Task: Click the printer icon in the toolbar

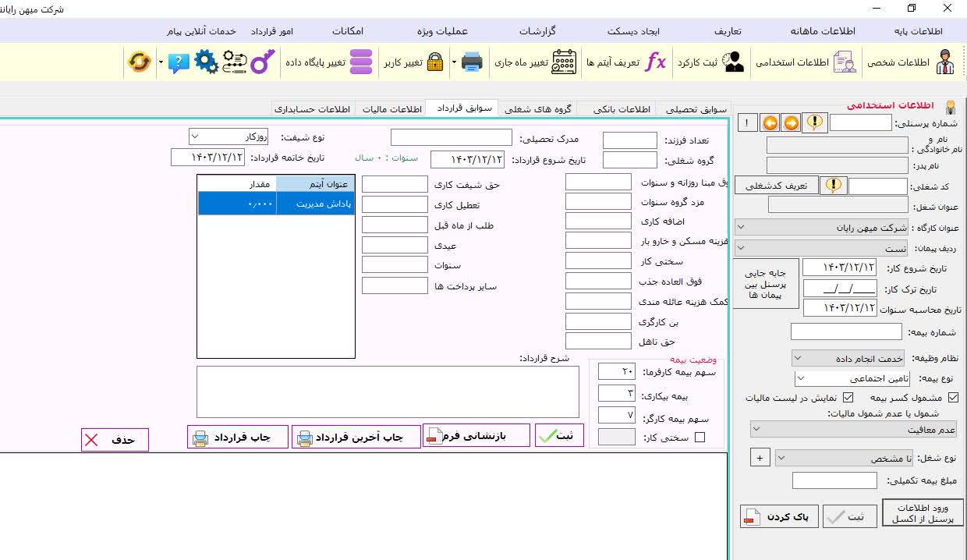Action: 472,62
